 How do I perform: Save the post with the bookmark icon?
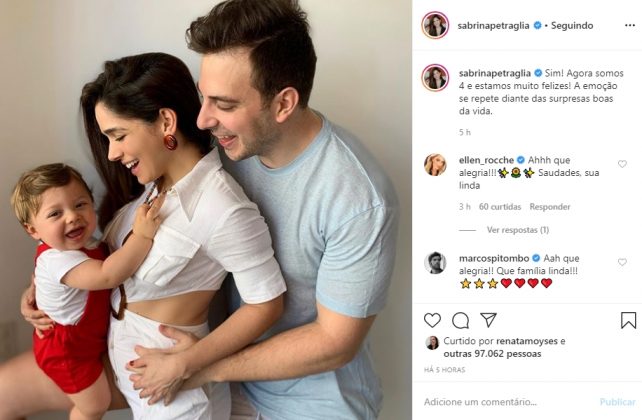628,320
